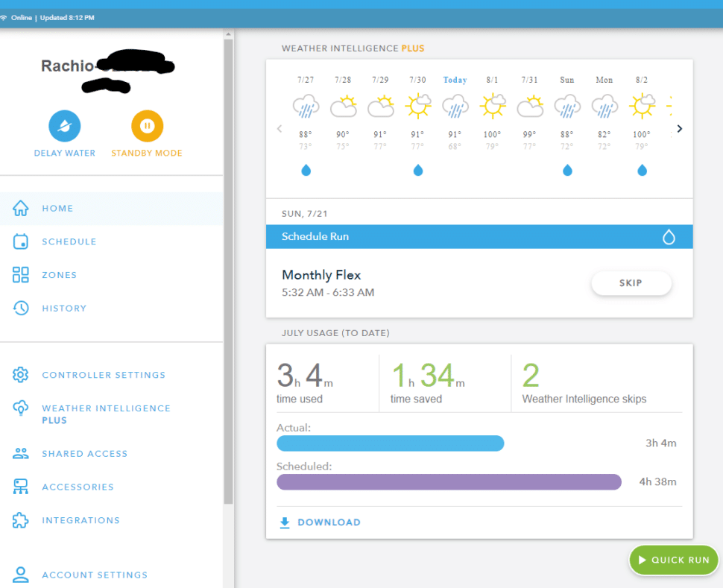This screenshot has height=588, width=723.
Task: Click the Actual usage progress bar
Action: [x=391, y=443]
